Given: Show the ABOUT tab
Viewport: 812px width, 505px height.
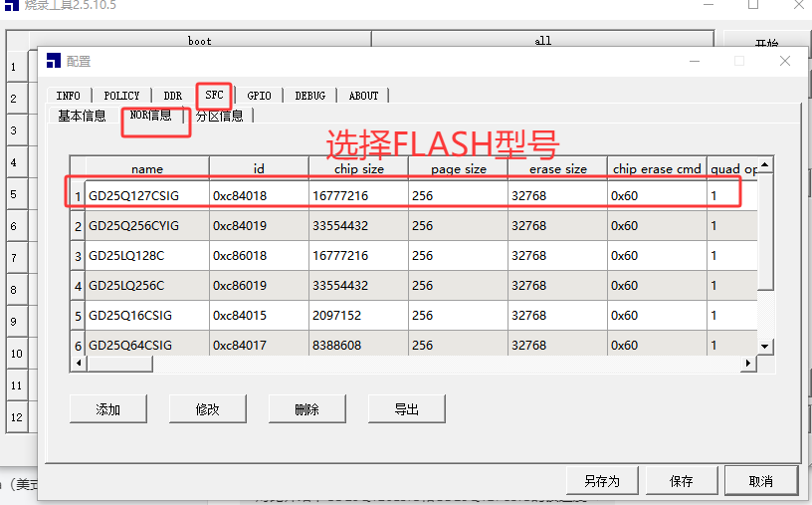Looking at the screenshot, I should (363, 96).
